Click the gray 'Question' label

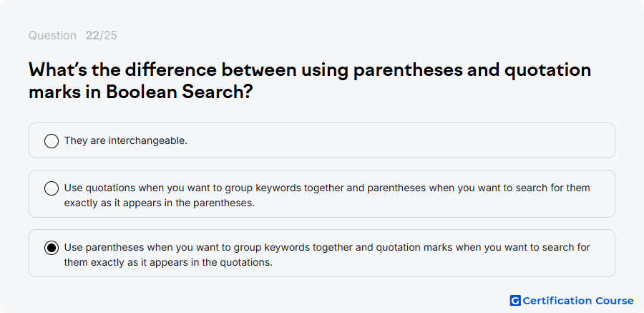pos(52,36)
